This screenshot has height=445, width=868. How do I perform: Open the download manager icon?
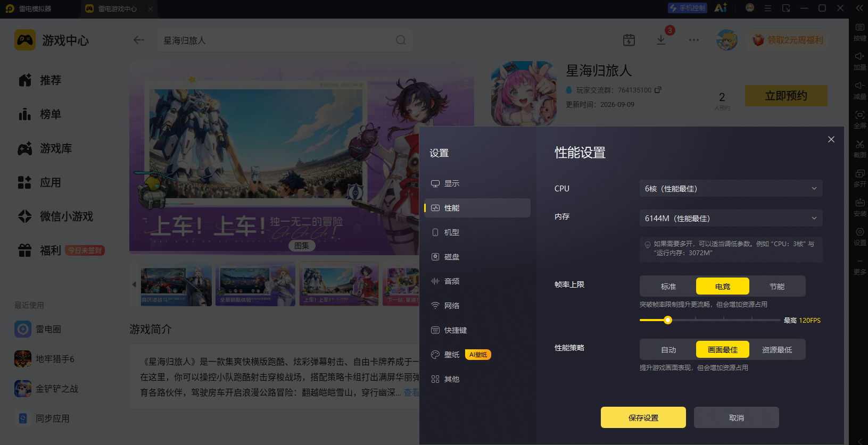[661, 40]
